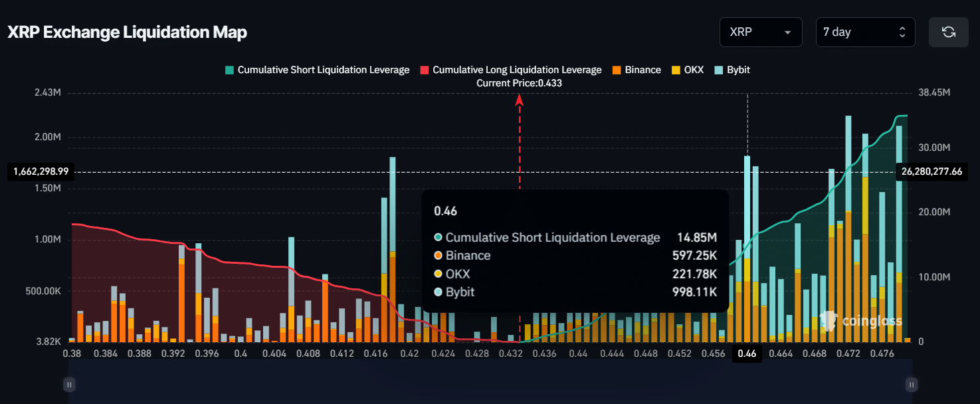The image size is (980, 404).
Task: Click the Current Price 0.433 label
Action: pyautogui.click(x=519, y=83)
